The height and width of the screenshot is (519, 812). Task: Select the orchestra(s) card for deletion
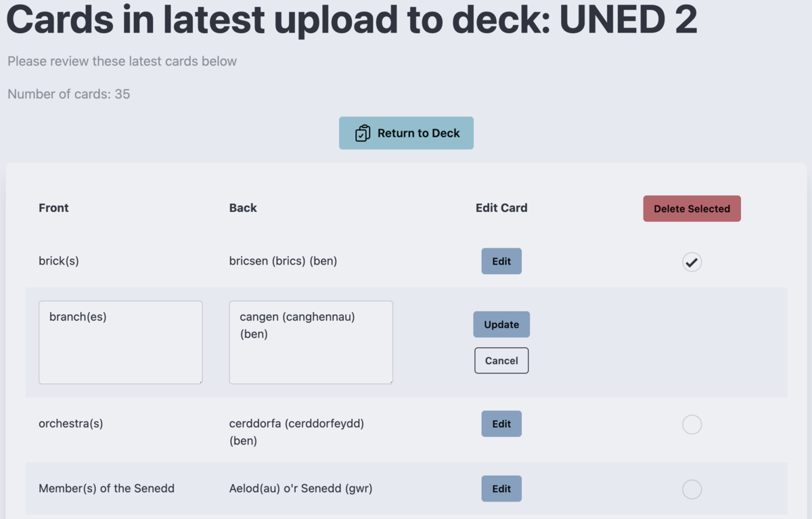692,424
